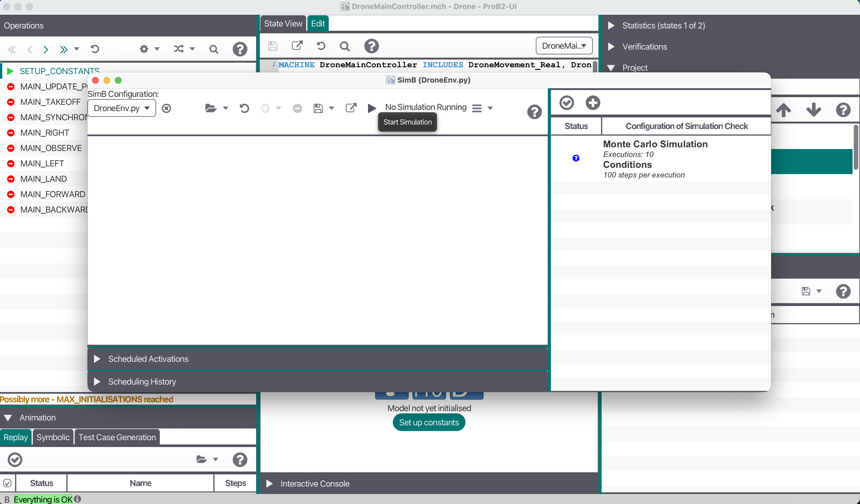Expand the Verifications section
Image resolution: width=860 pixels, height=504 pixels.
click(x=610, y=47)
